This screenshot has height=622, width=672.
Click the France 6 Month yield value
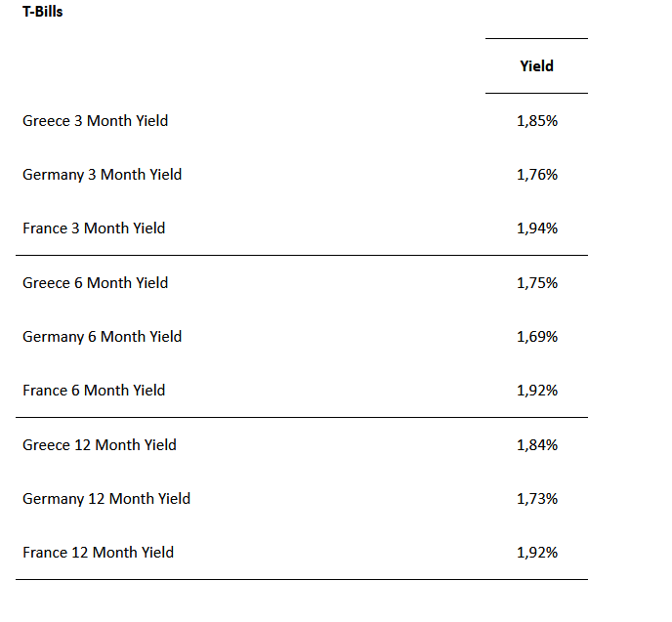click(x=536, y=391)
